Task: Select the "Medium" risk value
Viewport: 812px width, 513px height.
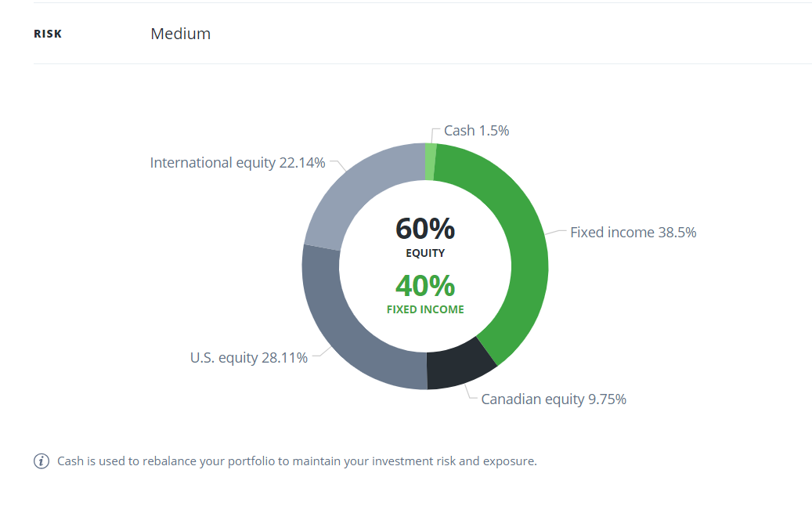Action: point(180,34)
